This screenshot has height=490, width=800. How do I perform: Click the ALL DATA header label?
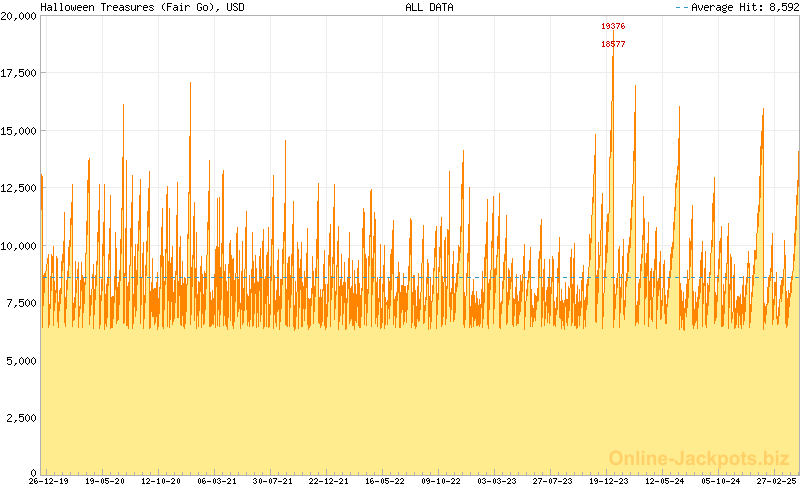(x=429, y=7)
